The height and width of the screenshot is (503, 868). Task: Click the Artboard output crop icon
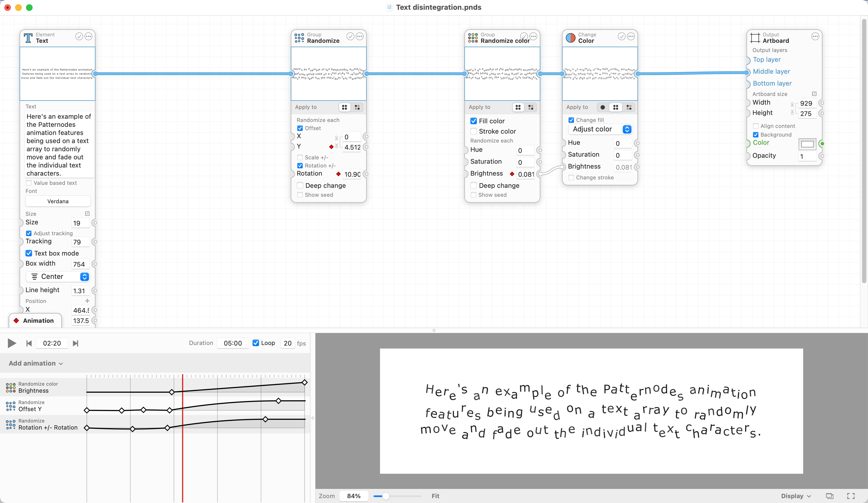755,38
